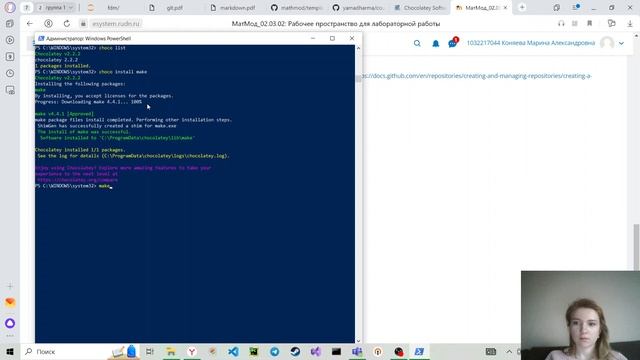Click 'Chocolatey installed 1/1 packages.' line
Viewport: 640px width, 360px height.
tap(80, 150)
